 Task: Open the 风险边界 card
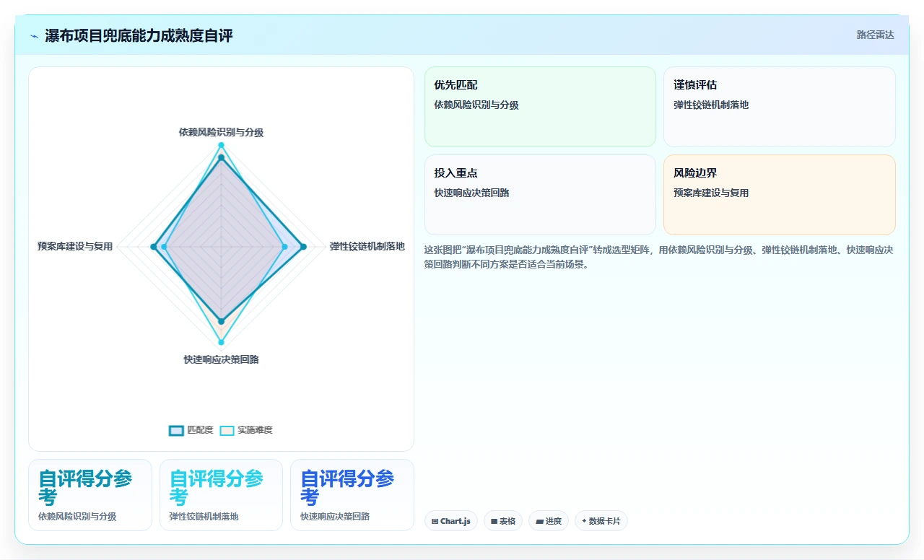[x=780, y=195]
